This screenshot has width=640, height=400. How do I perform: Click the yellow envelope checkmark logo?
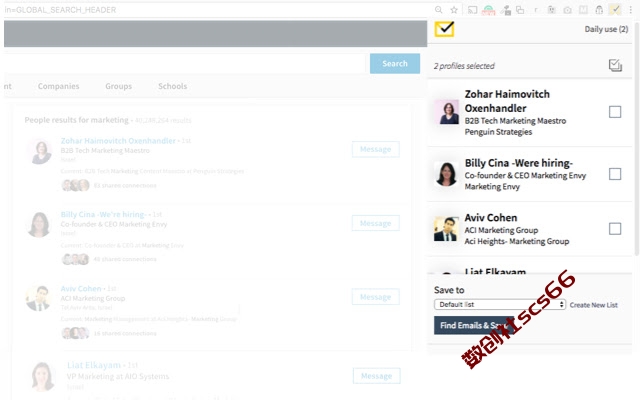[444, 29]
